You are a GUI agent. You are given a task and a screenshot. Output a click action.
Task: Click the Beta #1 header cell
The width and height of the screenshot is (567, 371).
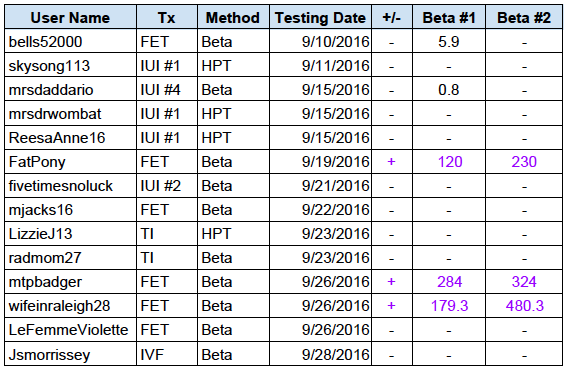click(x=449, y=17)
